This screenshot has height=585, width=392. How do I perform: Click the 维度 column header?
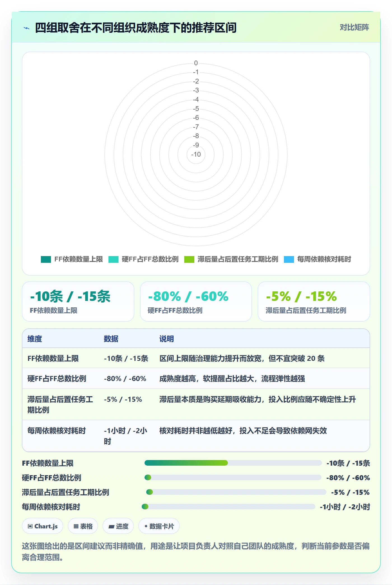coord(35,339)
